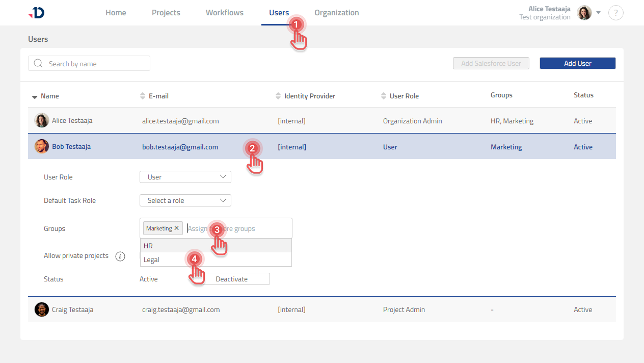Open the Organization tab
Viewport: 644px width, 363px height.
336,13
